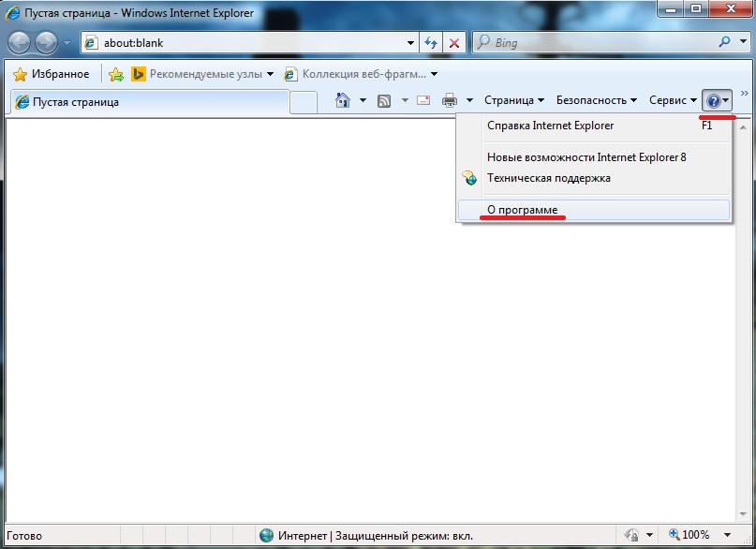Click the InPrivate filtering status bar icon

pos(631,535)
